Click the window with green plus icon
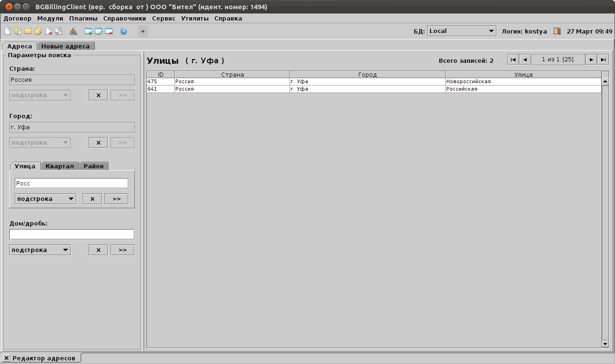 tap(88, 32)
